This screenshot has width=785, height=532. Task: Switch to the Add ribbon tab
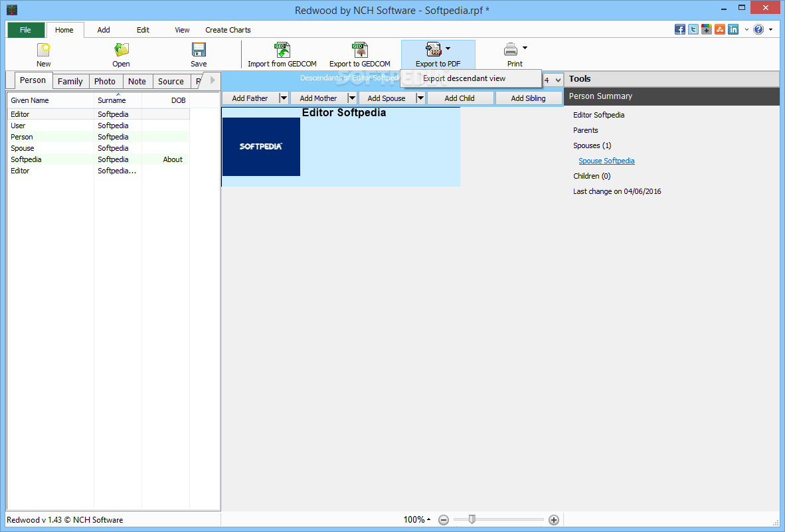(x=104, y=30)
